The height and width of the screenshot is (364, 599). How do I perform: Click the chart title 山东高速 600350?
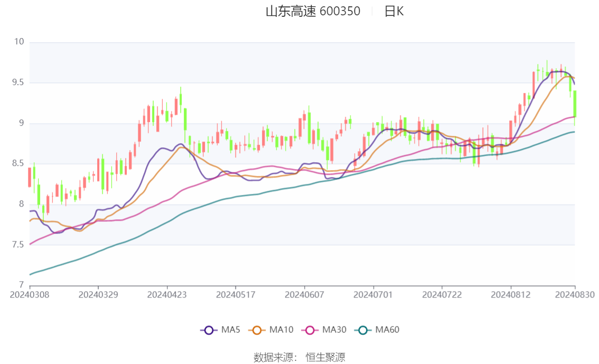313,12
